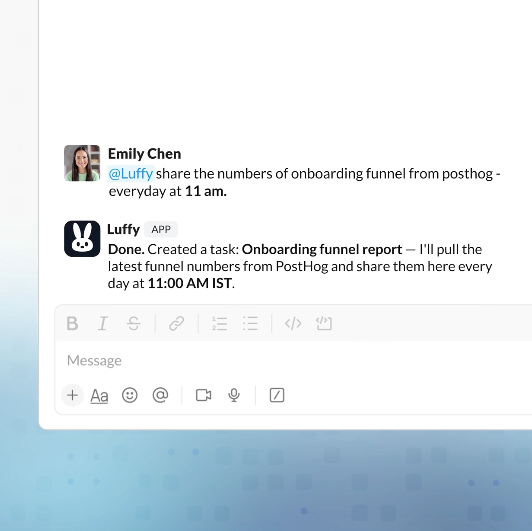532x531 pixels.
Task: Open Emily Chen's profile name
Action: pyautogui.click(x=145, y=154)
